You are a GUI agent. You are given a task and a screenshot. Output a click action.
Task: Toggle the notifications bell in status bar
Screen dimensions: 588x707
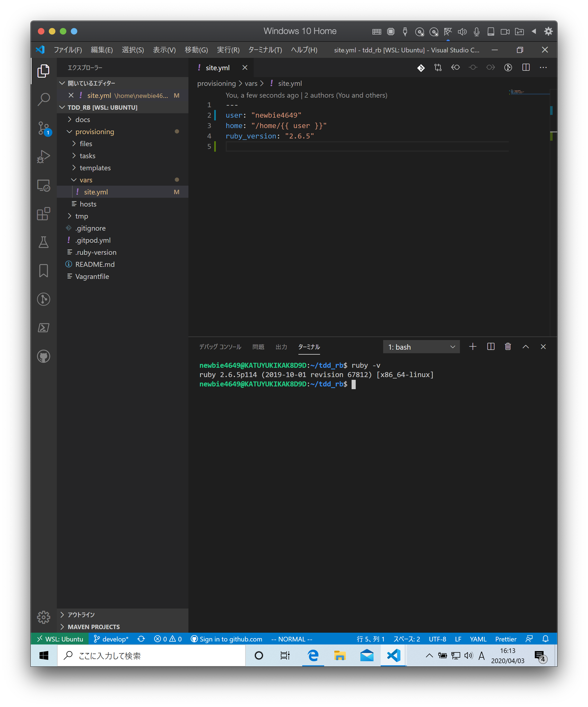[x=545, y=639]
